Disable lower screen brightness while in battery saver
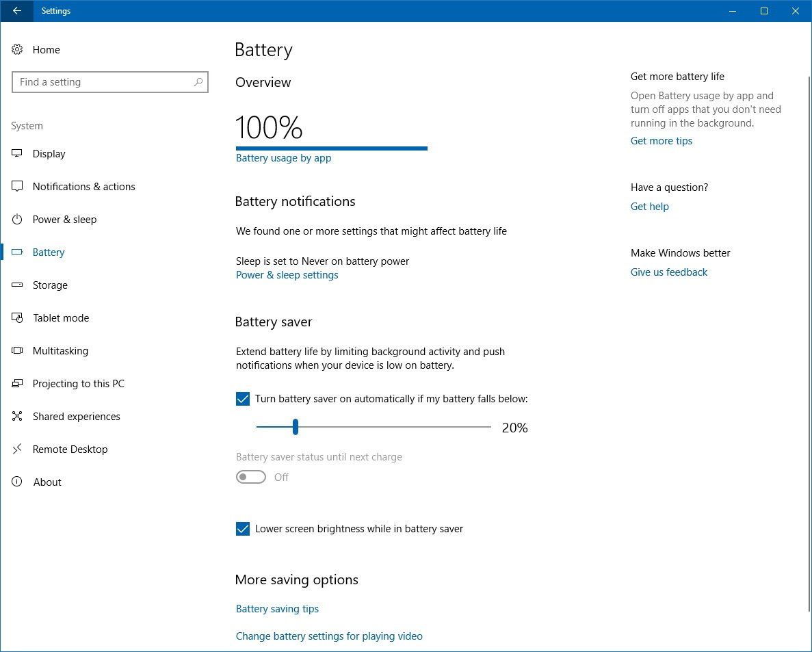 pyautogui.click(x=243, y=528)
